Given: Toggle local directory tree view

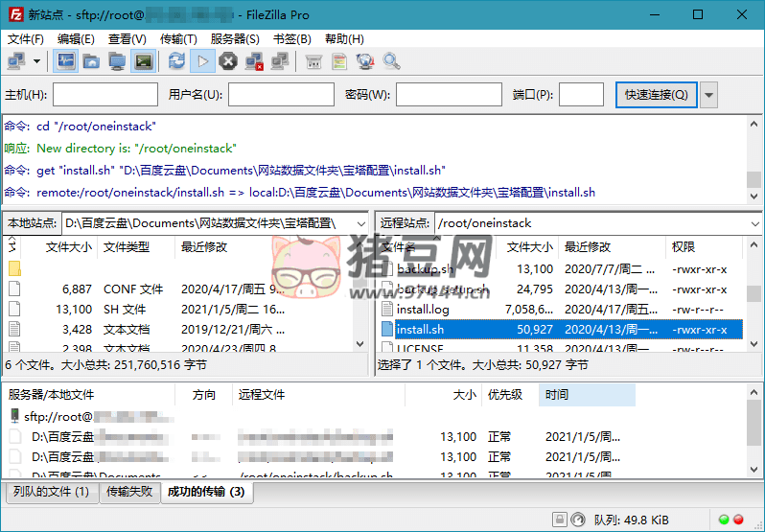Looking at the screenshot, I should coord(91,61).
